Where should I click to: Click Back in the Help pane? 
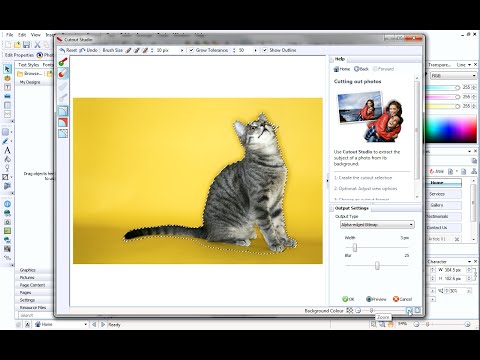coord(361,69)
